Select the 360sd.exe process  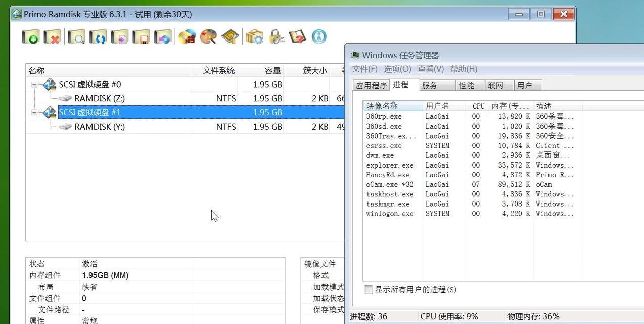pos(472,126)
